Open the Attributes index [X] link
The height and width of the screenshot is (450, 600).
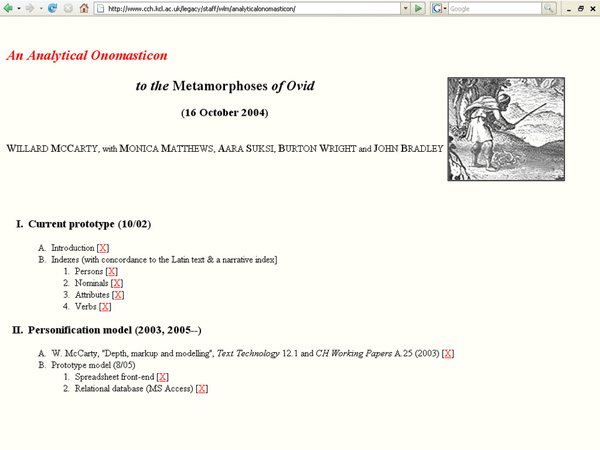pos(119,295)
